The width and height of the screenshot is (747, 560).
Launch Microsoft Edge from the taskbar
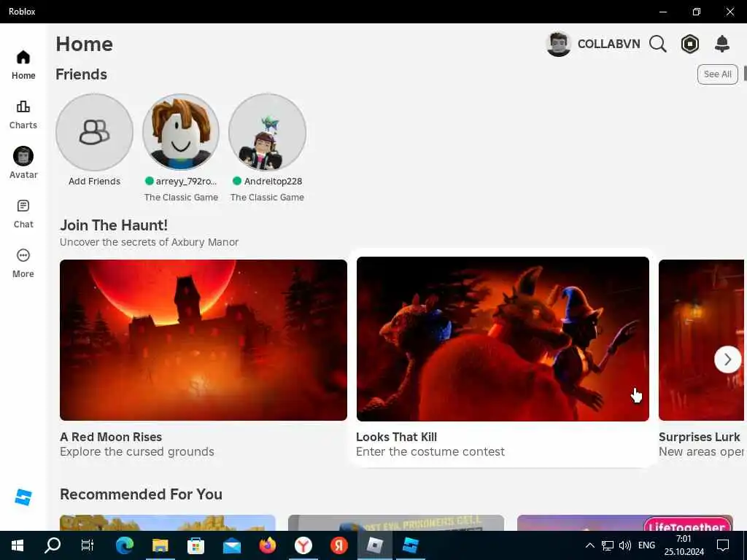point(125,545)
